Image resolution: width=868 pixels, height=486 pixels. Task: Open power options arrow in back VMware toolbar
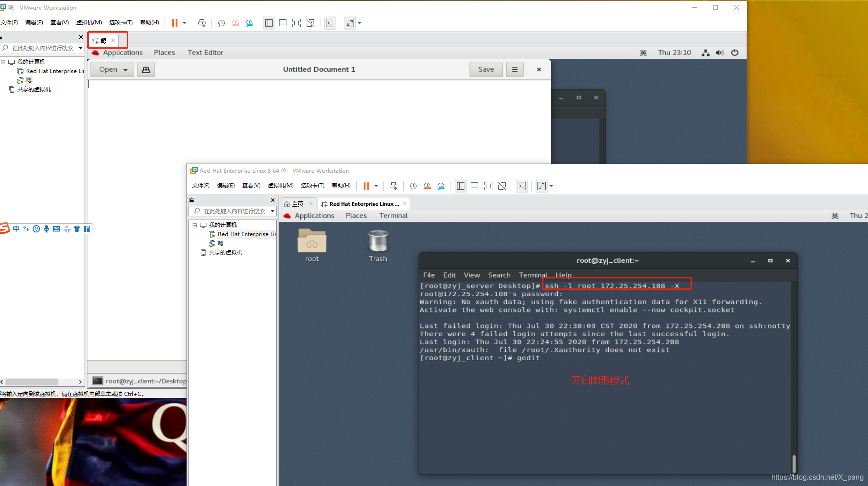184,23
